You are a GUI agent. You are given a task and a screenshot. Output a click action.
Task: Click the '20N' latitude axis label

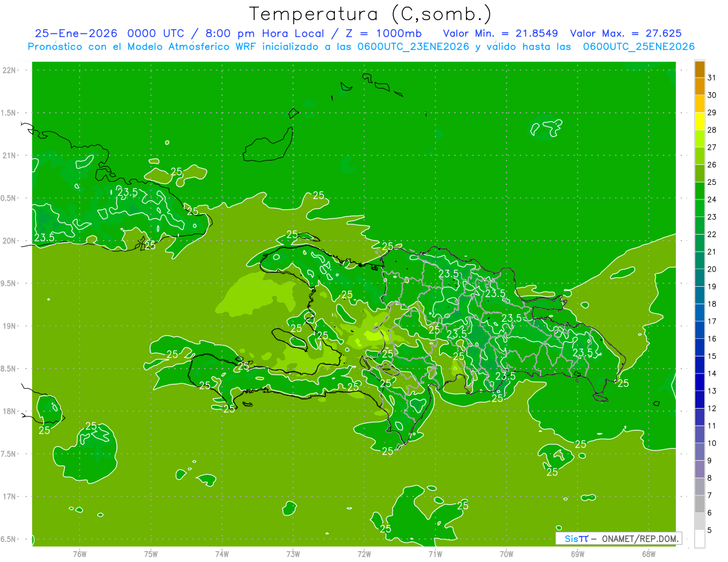[10, 241]
